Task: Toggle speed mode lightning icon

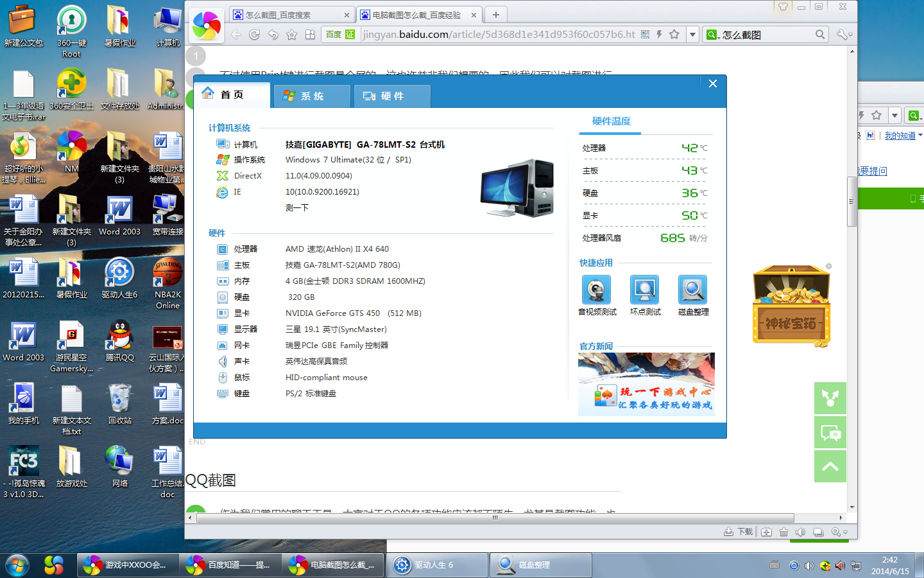Action: [x=660, y=34]
